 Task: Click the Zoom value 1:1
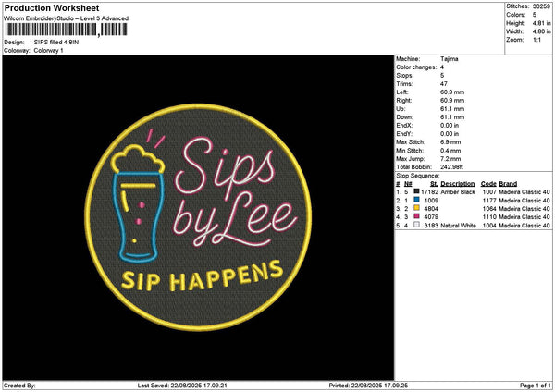pos(536,40)
